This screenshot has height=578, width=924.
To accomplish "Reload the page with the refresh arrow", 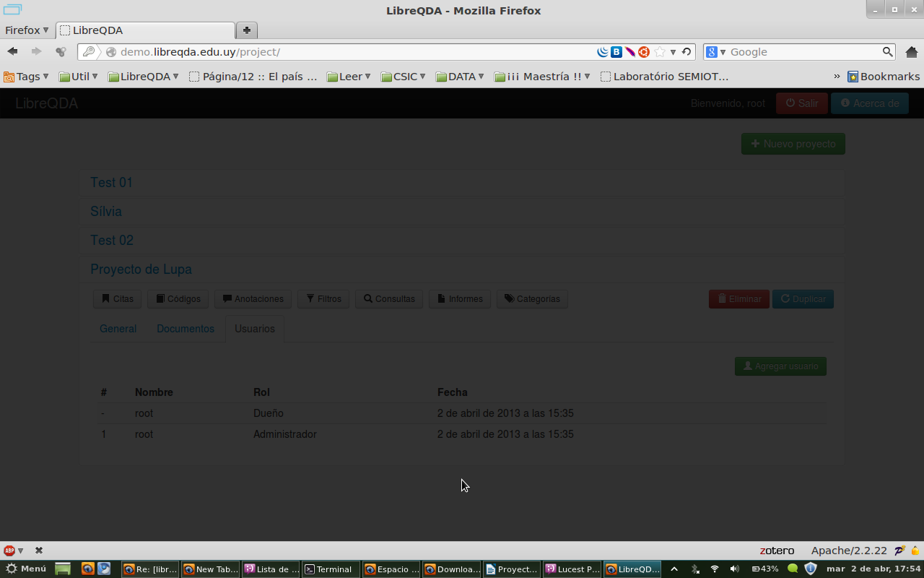I will point(687,52).
